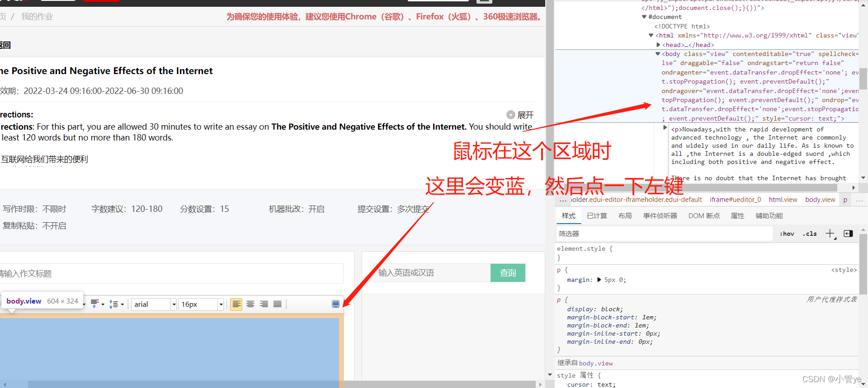
Task: Select the p breadcrumb element
Action: (845, 200)
